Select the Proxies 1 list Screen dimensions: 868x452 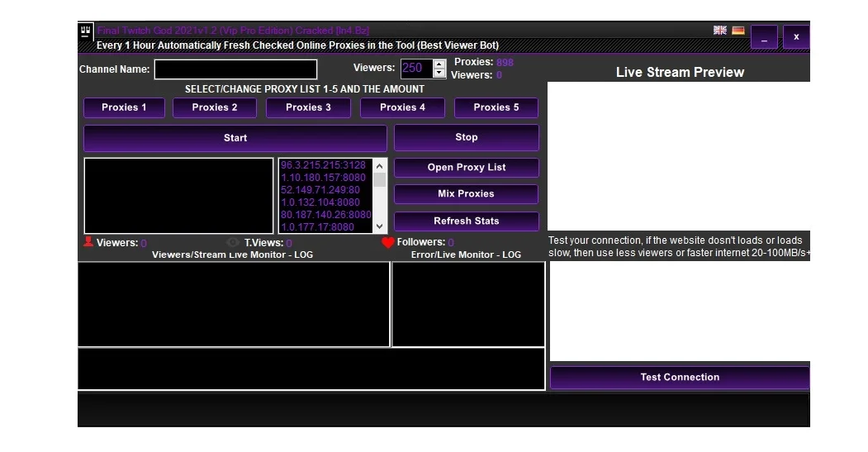(x=124, y=107)
